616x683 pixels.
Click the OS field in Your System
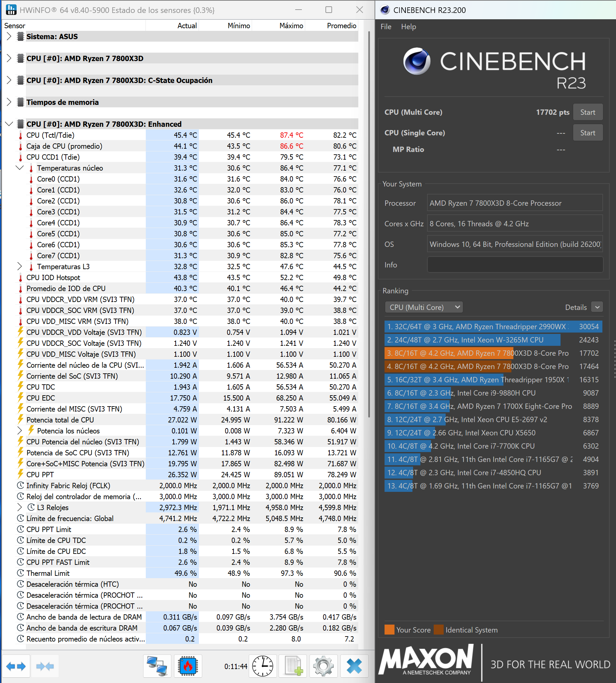[x=515, y=244]
